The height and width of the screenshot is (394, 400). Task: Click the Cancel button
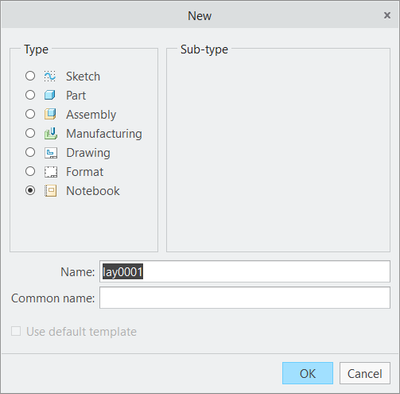[365, 373]
